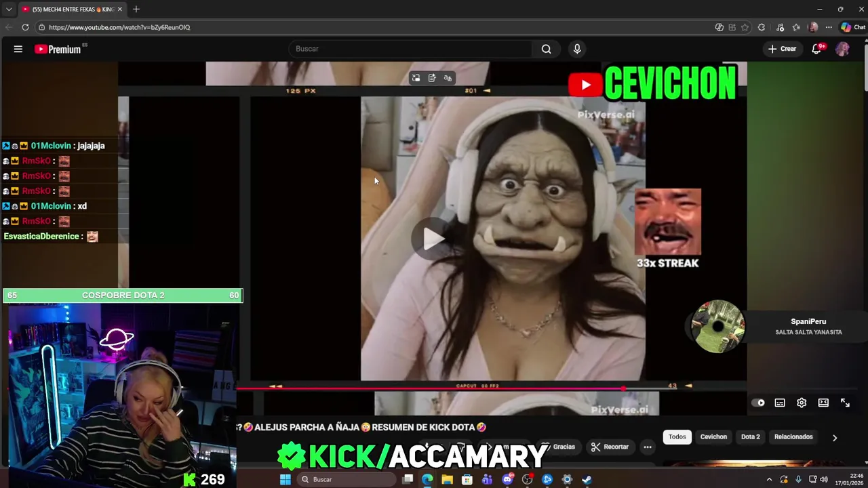Open media control music note icon
The width and height of the screenshot is (868, 488).
point(781,27)
